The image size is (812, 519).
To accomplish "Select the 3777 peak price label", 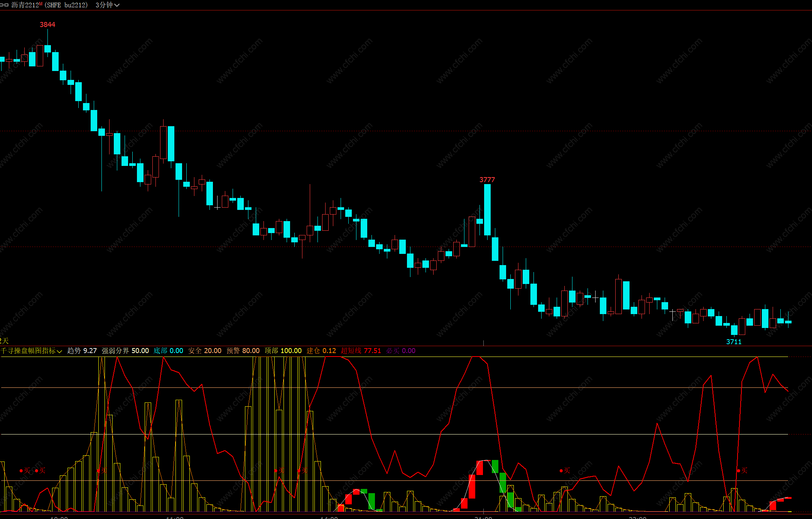I will point(487,180).
